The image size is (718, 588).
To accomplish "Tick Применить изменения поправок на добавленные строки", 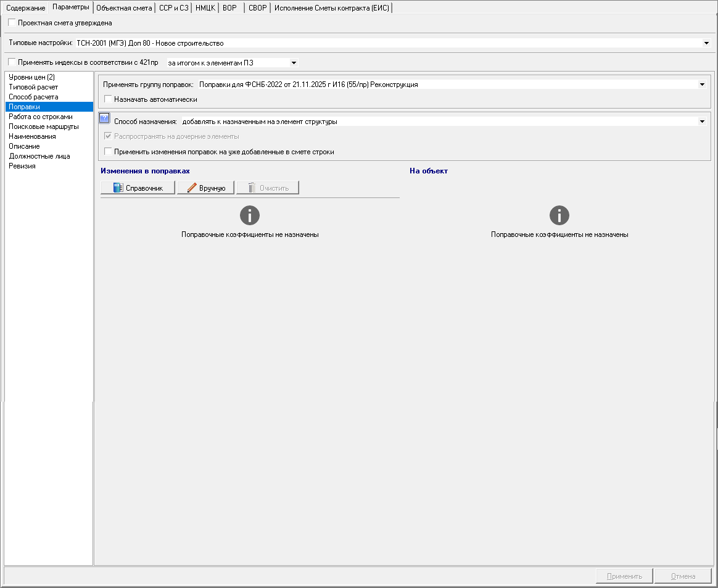I will point(108,151).
